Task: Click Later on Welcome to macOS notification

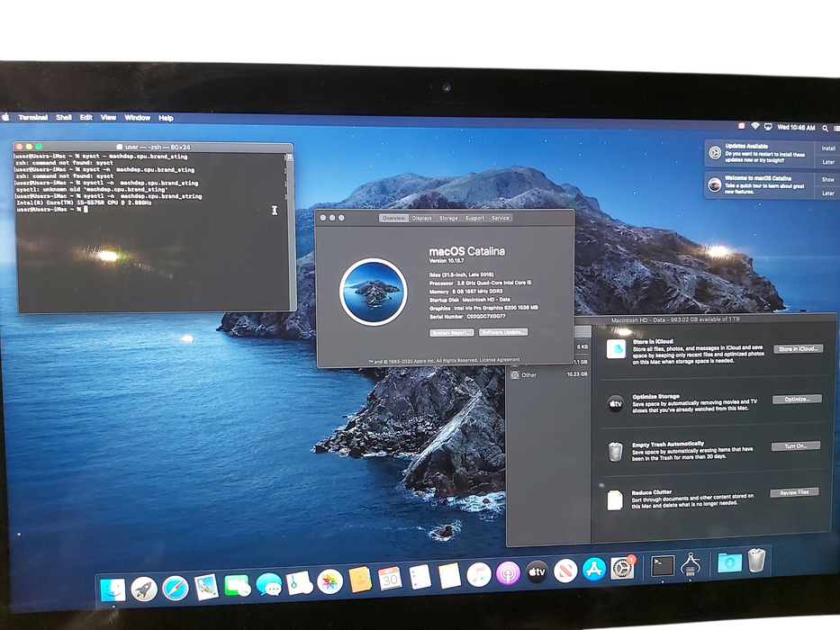Action: tap(828, 193)
